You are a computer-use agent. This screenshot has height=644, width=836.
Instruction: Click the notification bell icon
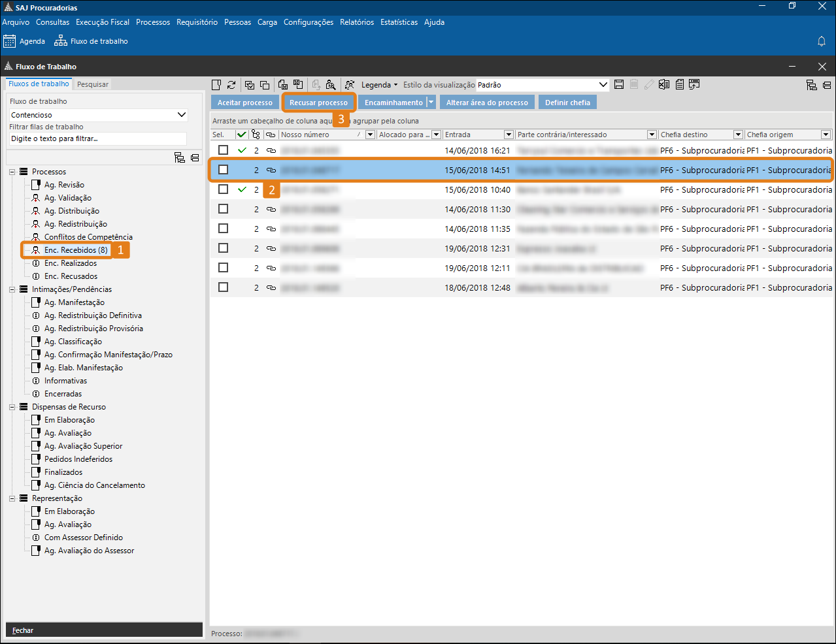[x=822, y=41]
